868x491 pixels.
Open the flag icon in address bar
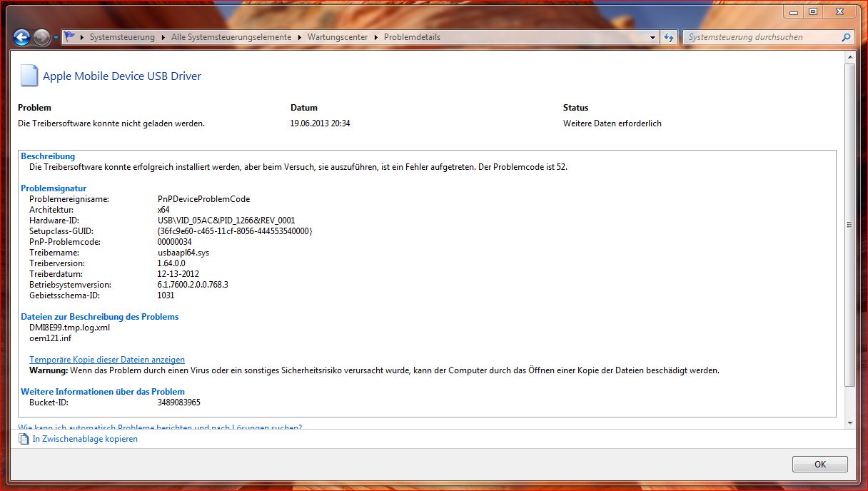[70, 37]
